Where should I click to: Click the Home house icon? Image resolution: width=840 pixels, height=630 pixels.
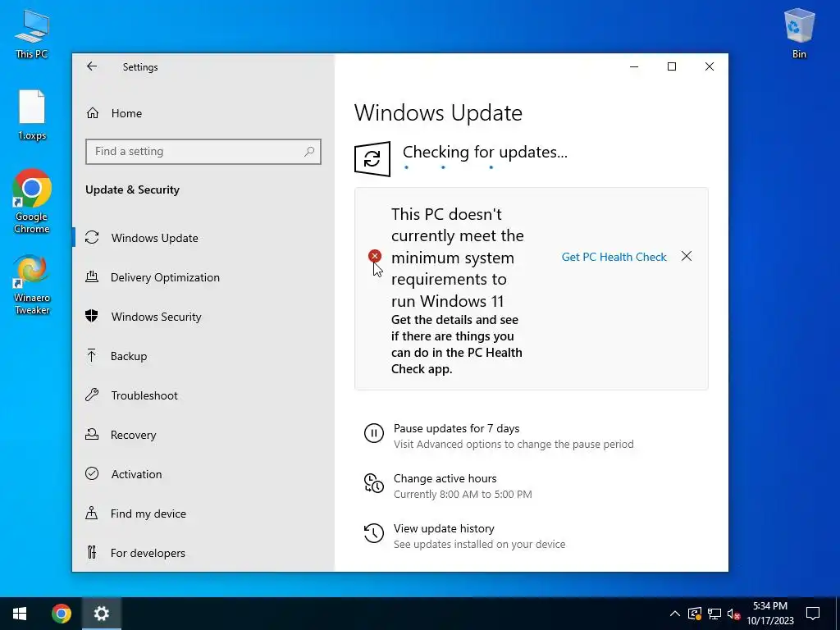click(x=93, y=113)
